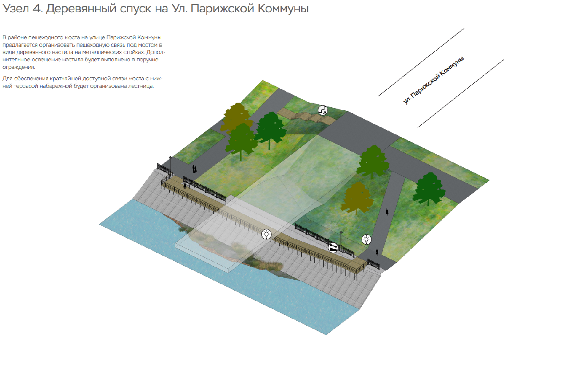Select the paragraph starting 'В районе пешеходного моста'
This screenshot has height=379, width=588.
[x=83, y=52]
